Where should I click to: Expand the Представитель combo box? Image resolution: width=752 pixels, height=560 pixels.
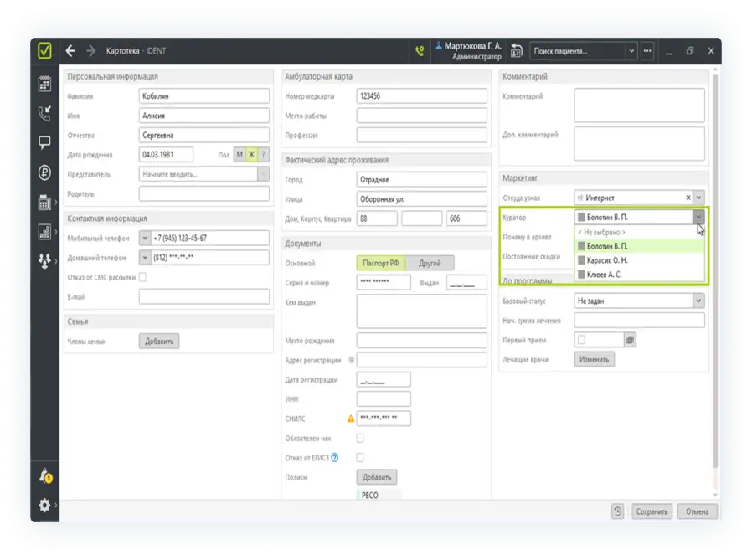pyautogui.click(x=263, y=174)
